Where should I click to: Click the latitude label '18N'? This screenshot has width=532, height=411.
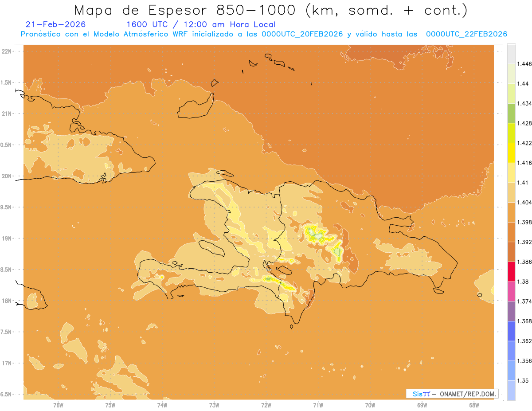pos(7,301)
